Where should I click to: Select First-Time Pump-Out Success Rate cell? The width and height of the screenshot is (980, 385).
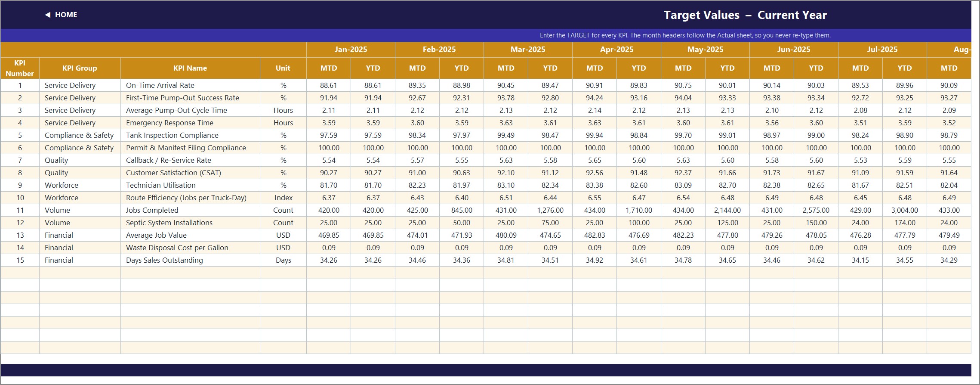[x=190, y=98]
